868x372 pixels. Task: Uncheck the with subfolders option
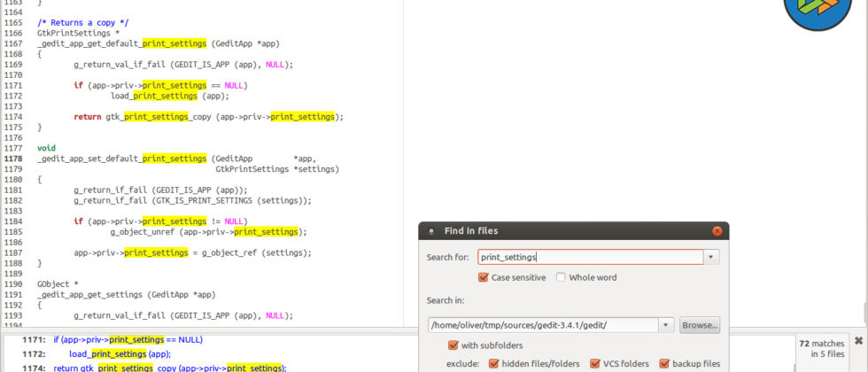pos(453,345)
